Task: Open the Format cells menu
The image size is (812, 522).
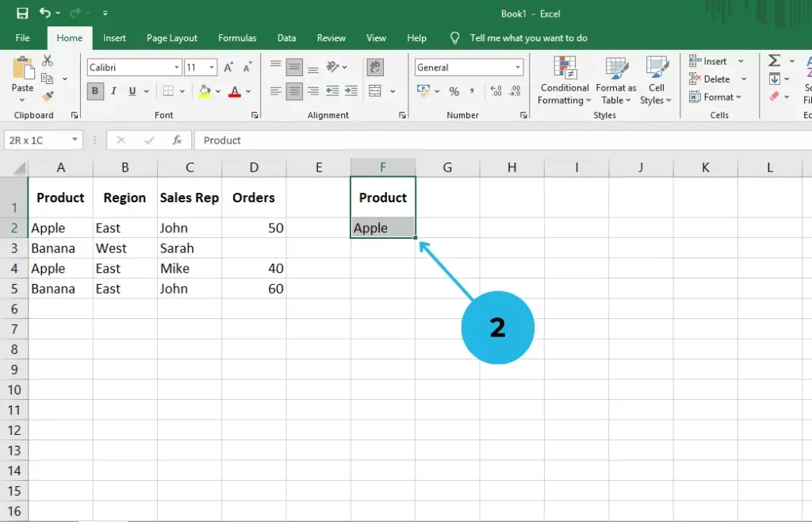Action: pos(715,97)
